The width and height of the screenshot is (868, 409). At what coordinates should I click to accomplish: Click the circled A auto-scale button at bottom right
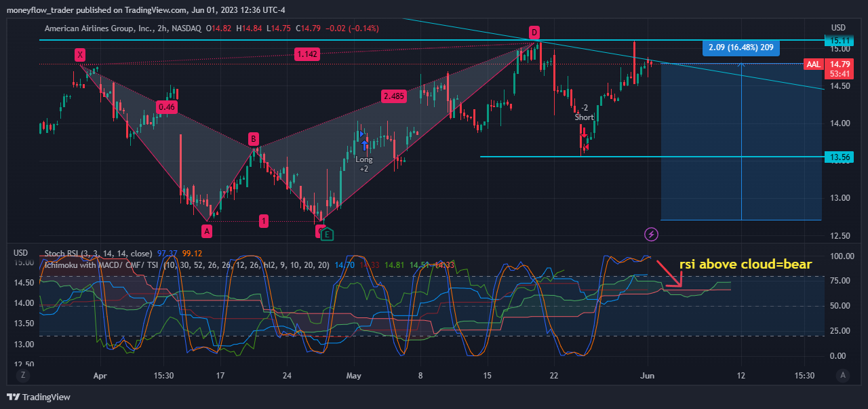point(843,374)
